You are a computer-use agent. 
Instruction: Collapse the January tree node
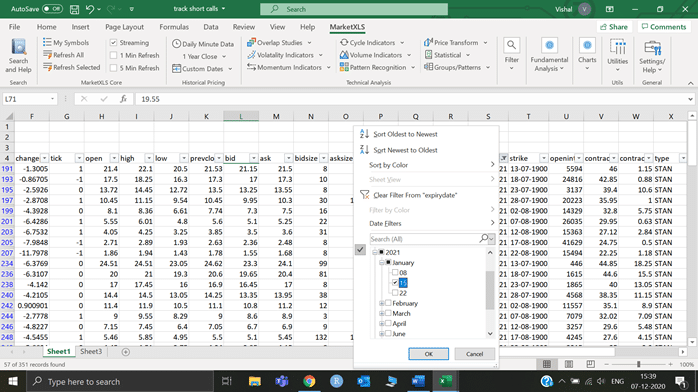[381, 263]
